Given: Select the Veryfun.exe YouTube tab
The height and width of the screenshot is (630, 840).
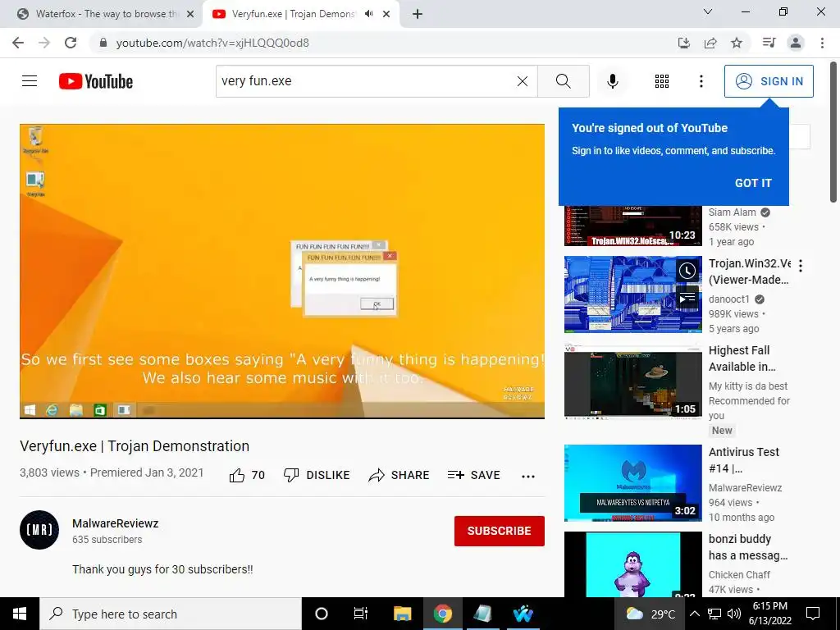Looking at the screenshot, I should pos(292,14).
